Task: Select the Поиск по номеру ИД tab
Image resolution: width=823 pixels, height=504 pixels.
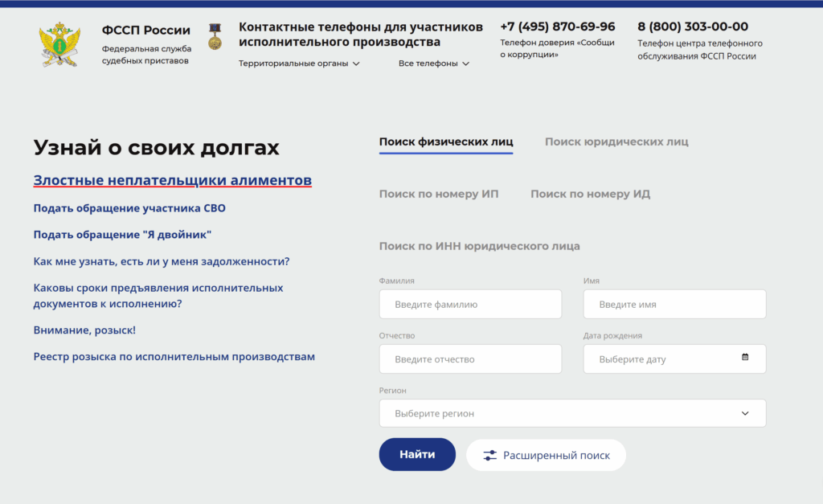Action: pyautogui.click(x=590, y=194)
